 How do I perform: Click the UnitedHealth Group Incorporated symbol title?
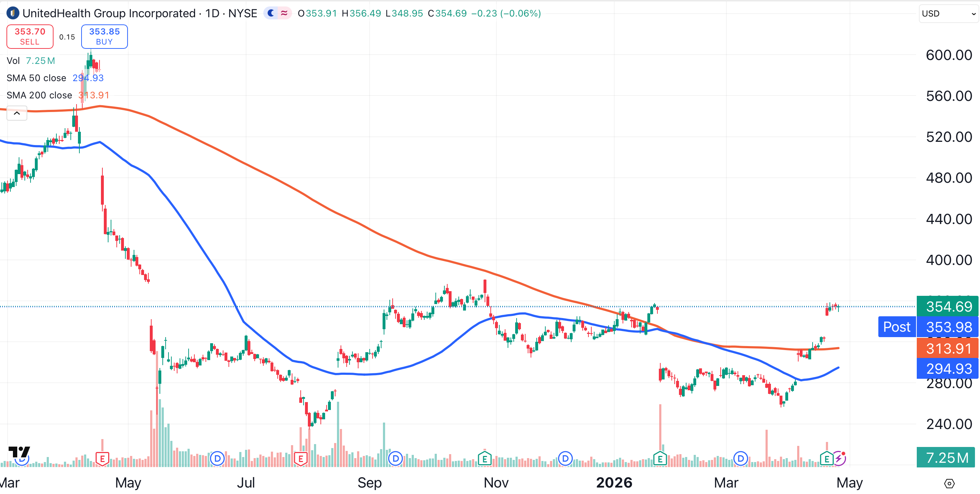pos(109,13)
